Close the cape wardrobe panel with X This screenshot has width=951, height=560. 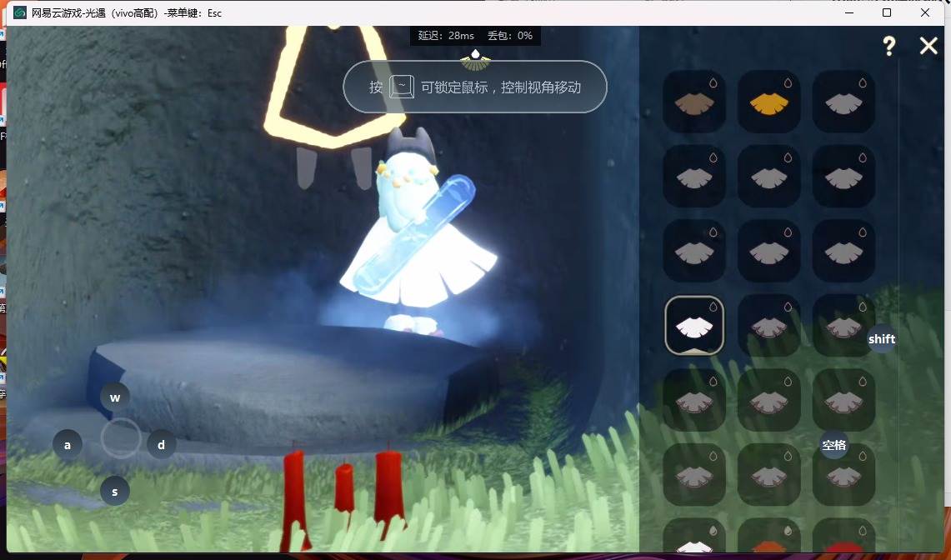click(928, 46)
